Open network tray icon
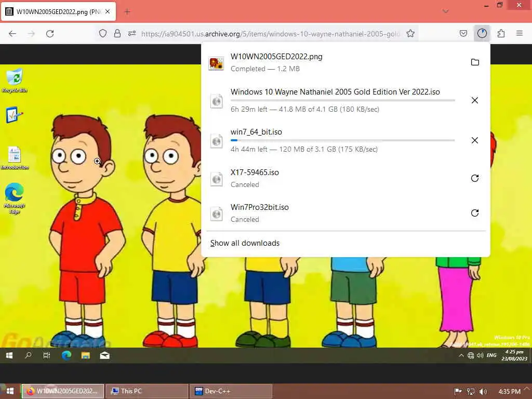532x399 pixels. click(470, 391)
